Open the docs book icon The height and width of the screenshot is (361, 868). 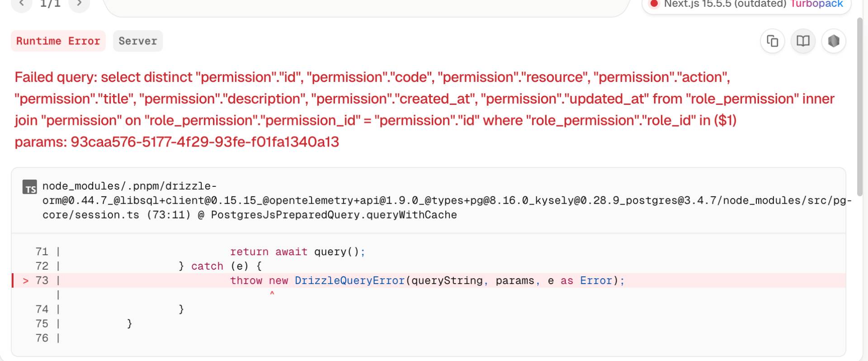[803, 41]
